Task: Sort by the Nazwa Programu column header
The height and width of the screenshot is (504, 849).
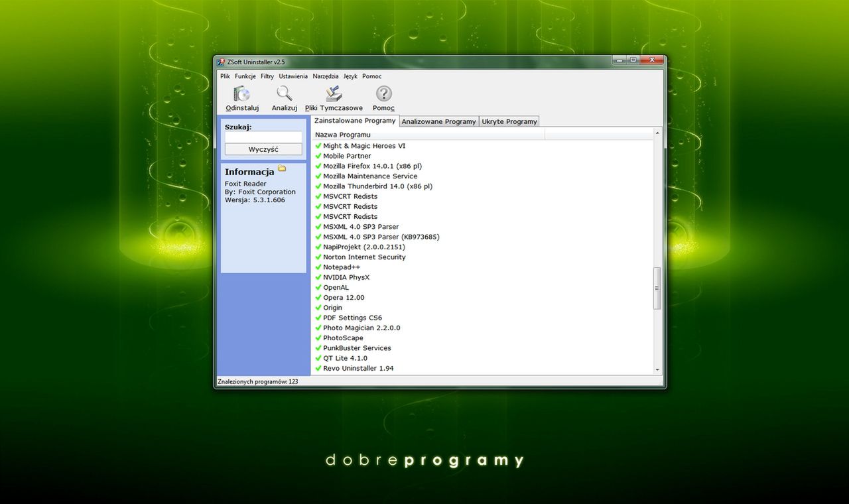Action: tap(343, 135)
